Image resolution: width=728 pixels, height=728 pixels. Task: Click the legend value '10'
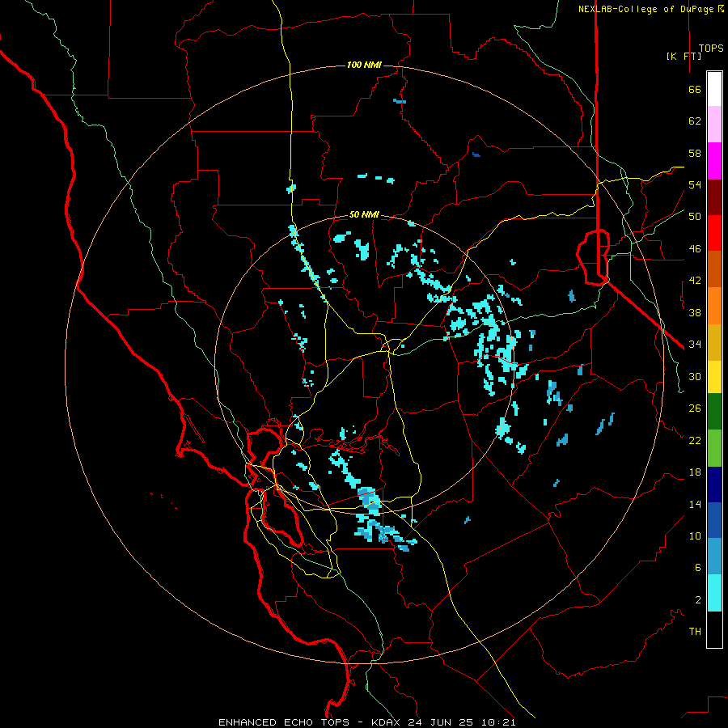[x=695, y=535]
